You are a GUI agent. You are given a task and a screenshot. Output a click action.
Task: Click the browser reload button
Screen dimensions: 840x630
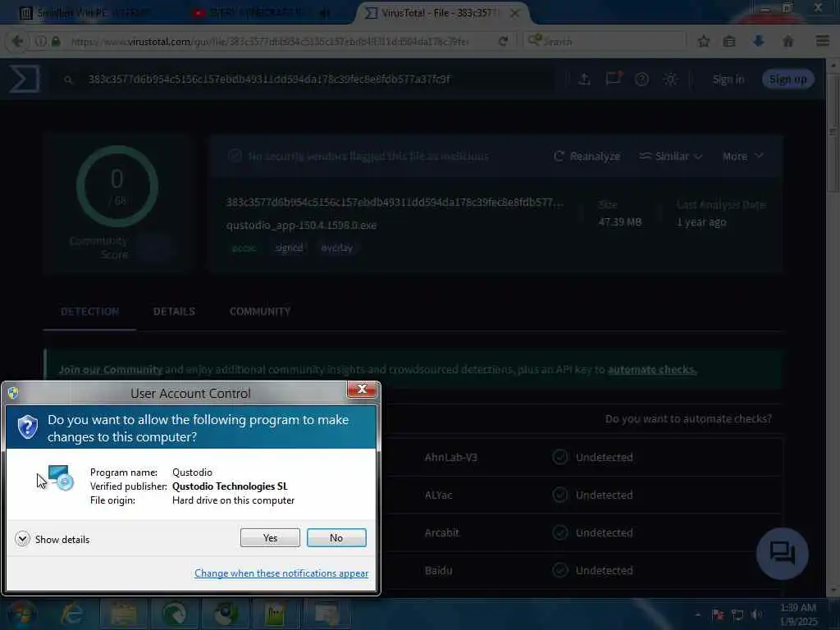tap(503, 41)
